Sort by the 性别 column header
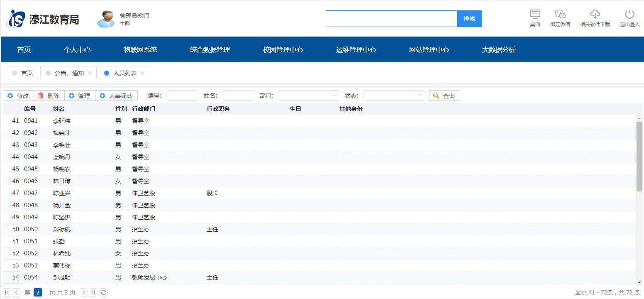 tap(121, 109)
